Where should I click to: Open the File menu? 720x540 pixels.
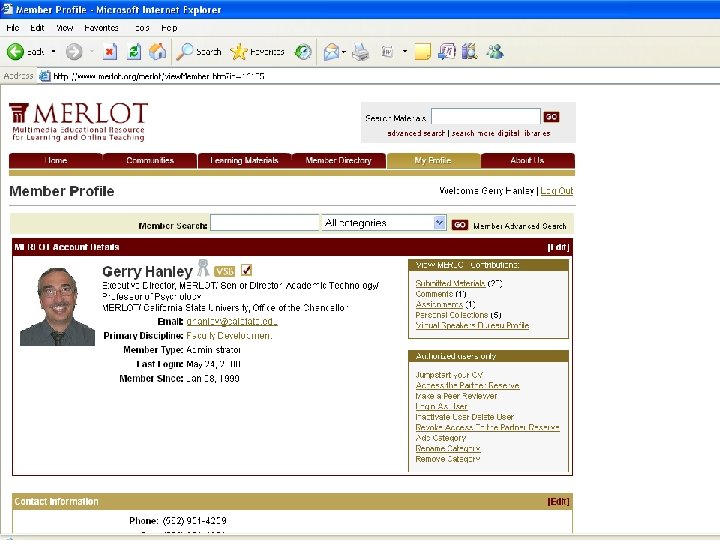pyautogui.click(x=13, y=28)
